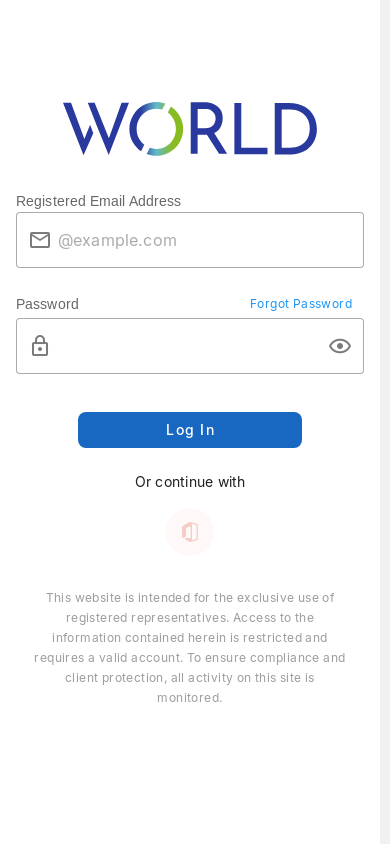Show password using the eye icon
Screen dimensions: 390x844
point(340,346)
